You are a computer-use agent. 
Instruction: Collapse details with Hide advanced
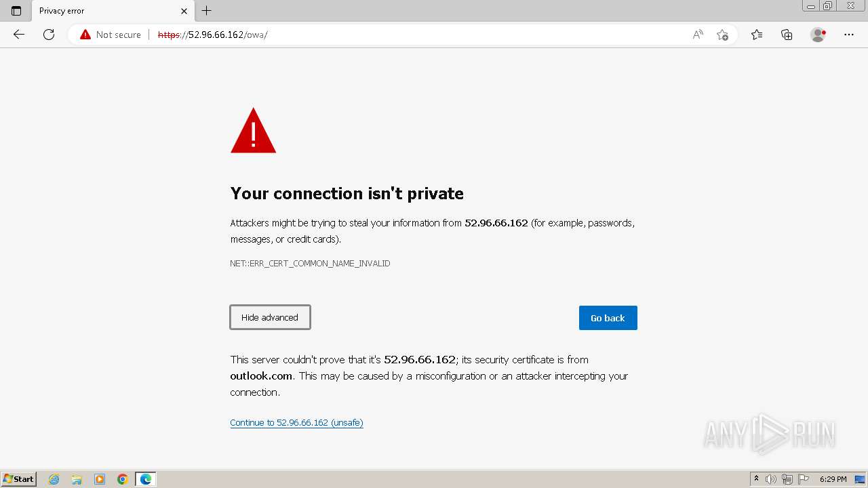pos(270,317)
